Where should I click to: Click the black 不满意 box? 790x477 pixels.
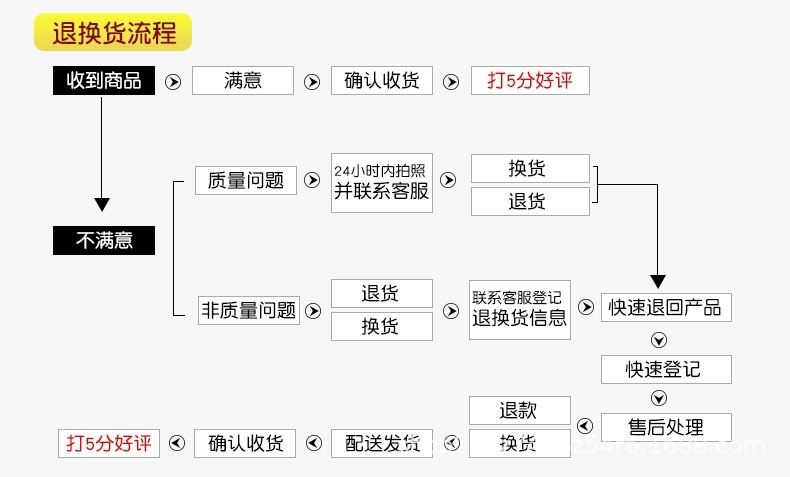[104, 240]
